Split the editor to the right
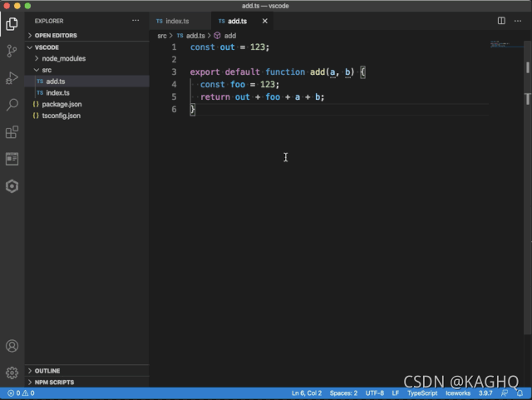The width and height of the screenshot is (532, 400). coord(501,21)
